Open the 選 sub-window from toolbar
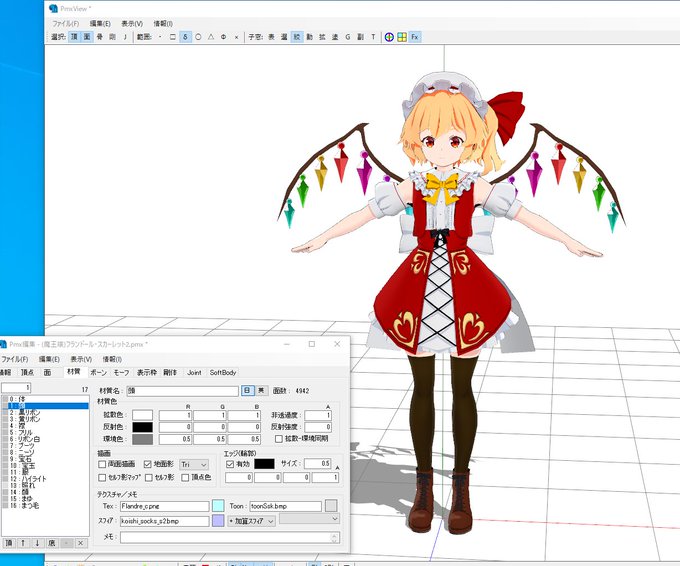680x566 pixels. tap(284, 37)
